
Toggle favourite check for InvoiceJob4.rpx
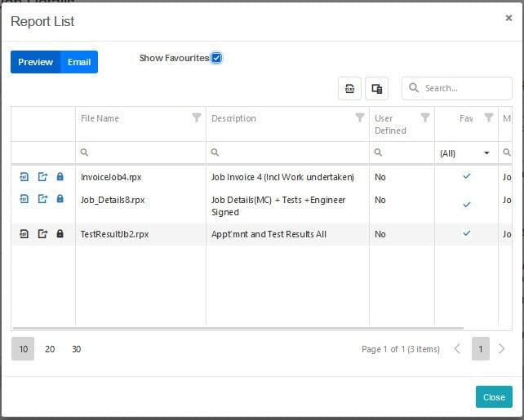click(466, 176)
